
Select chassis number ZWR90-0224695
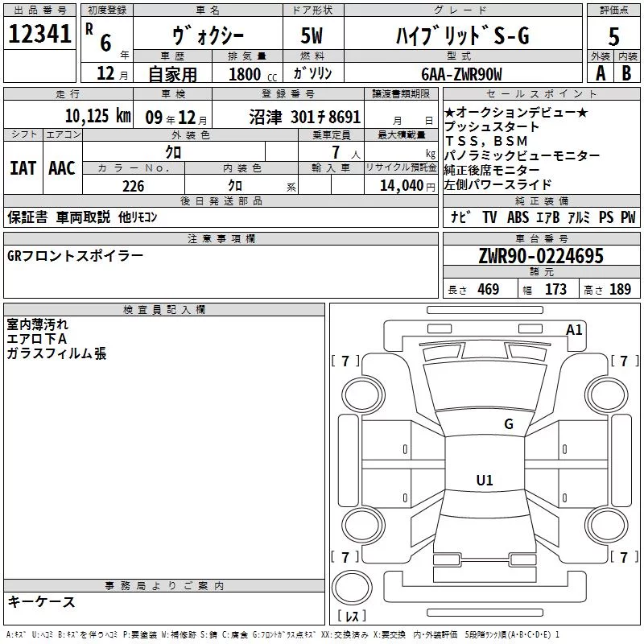click(541, 256)
